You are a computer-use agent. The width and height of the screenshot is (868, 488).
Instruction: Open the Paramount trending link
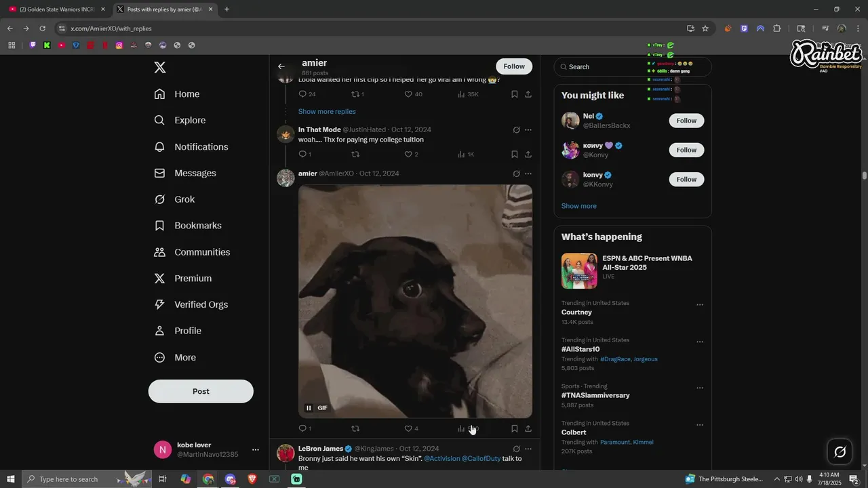[615, 442]
